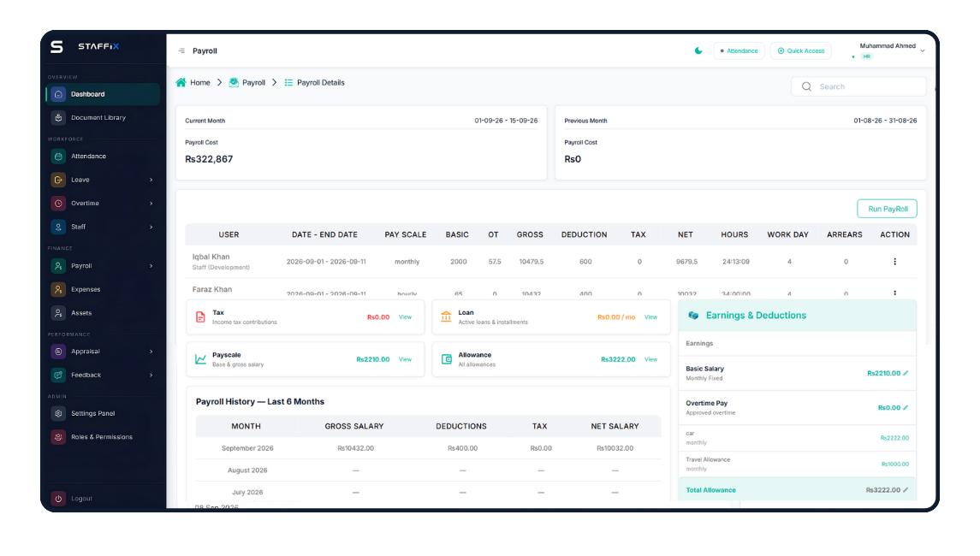The image size is (980, 556).
Task: Click the Assets sidebar icon
Action: tap(58, 313)
